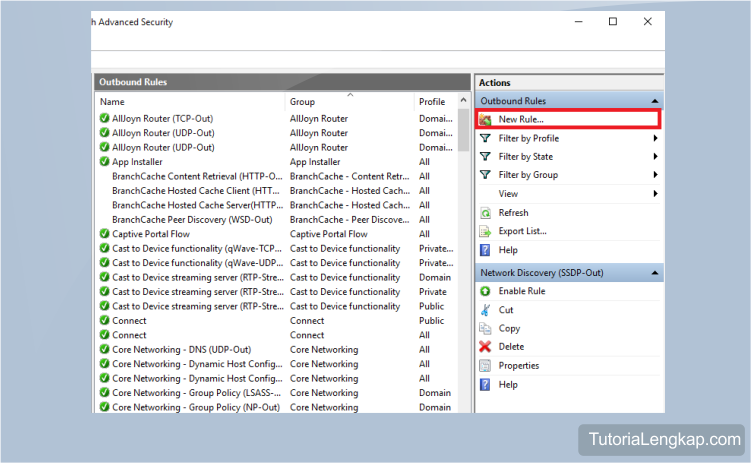Click the rules list vertical scrollbar thumb
Screen dimensions: 751x463
click(463, 130)
